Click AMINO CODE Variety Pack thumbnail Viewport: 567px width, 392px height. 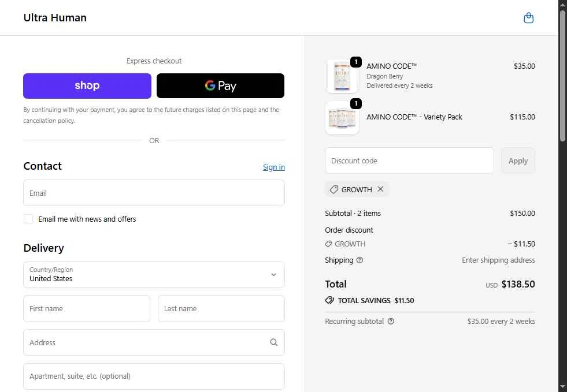point(342,118)
